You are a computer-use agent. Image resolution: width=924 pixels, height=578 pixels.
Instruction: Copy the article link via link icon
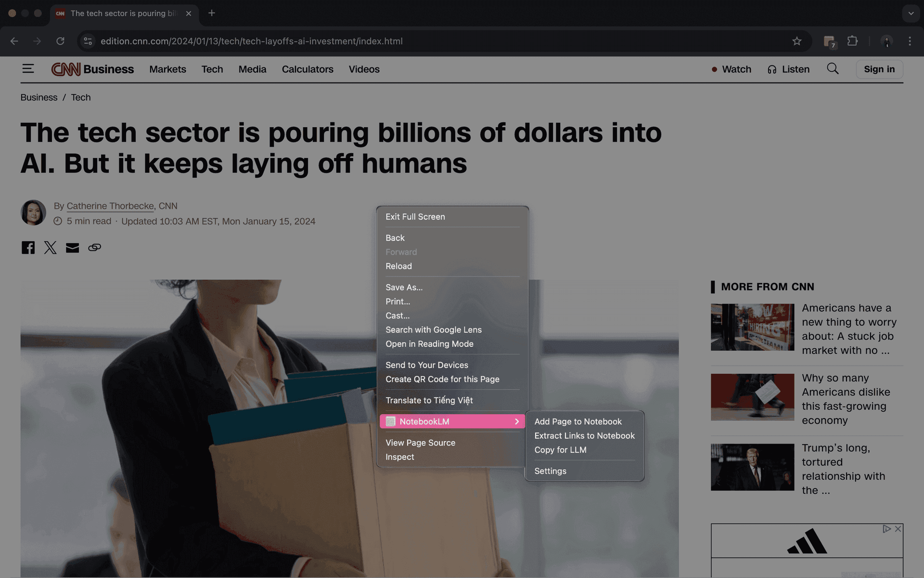[x=94, y=247]
